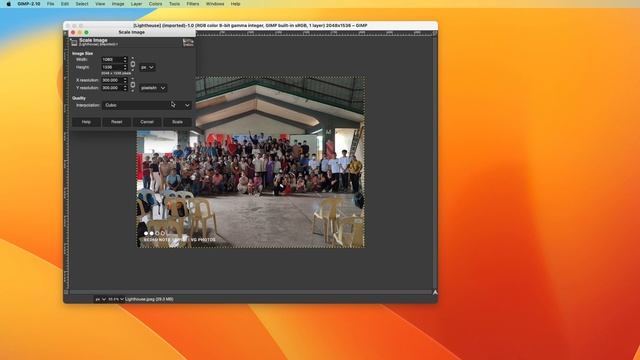Click the Cancel button in Scale Image
This screenshot has width=640, height=360.
147,122
